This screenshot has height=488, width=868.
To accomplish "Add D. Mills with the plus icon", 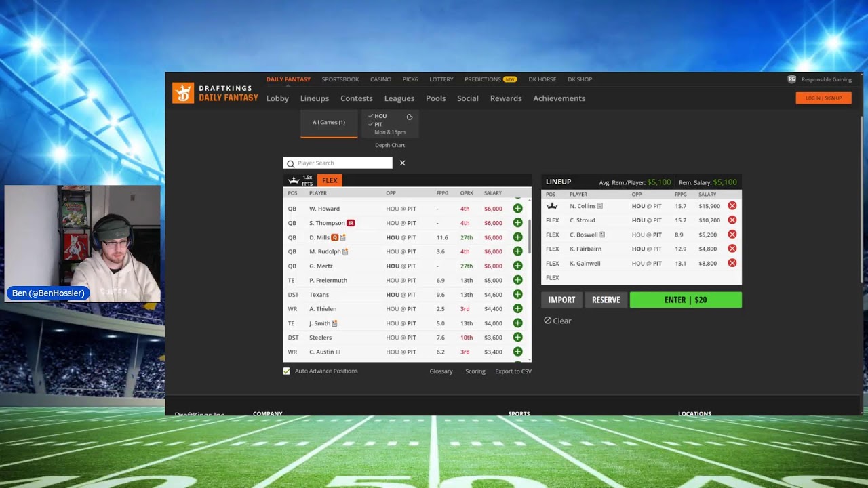I will [517, 237].
